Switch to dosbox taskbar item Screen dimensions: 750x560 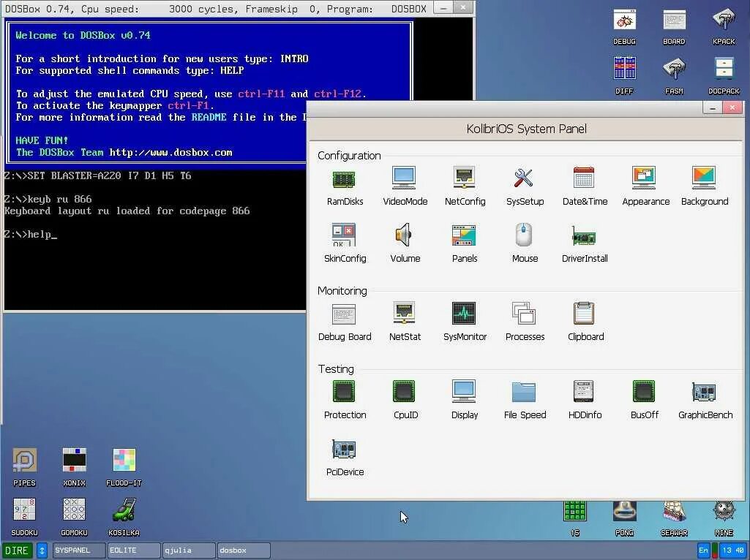click(244, 550)
